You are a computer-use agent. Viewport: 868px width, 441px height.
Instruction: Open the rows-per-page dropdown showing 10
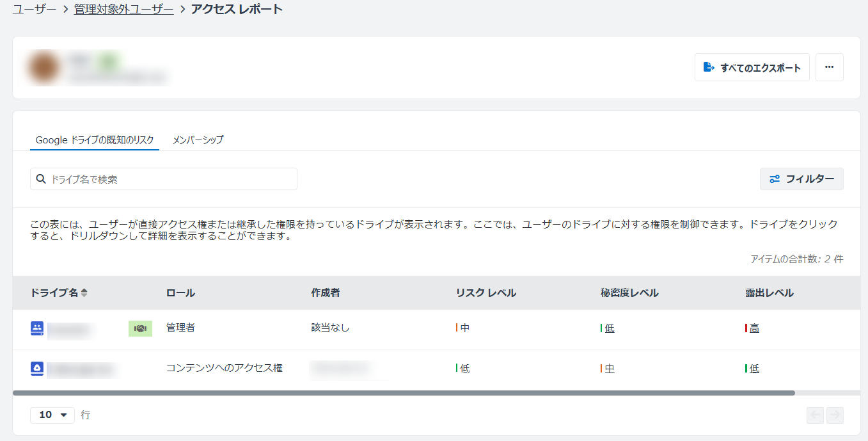(52, 415)
